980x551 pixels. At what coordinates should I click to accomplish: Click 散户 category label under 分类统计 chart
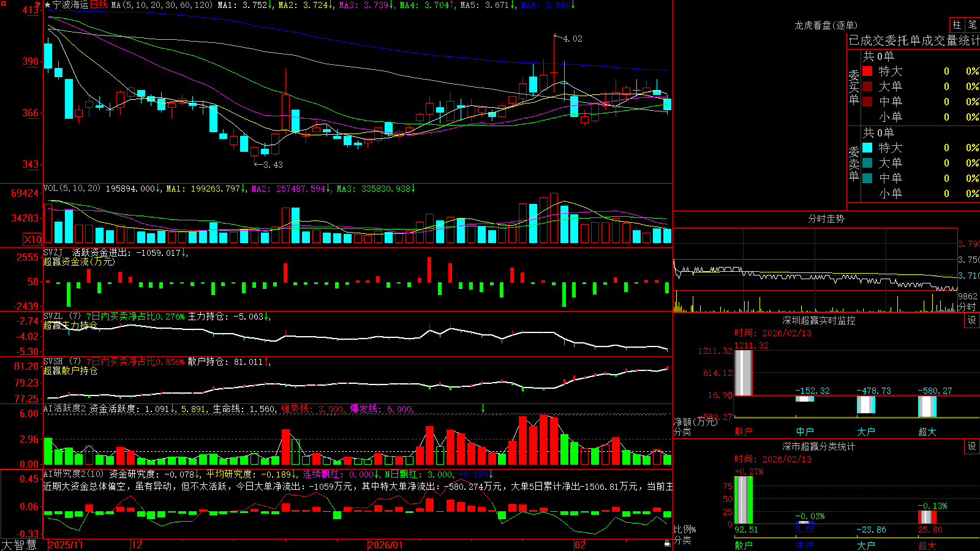743,545
